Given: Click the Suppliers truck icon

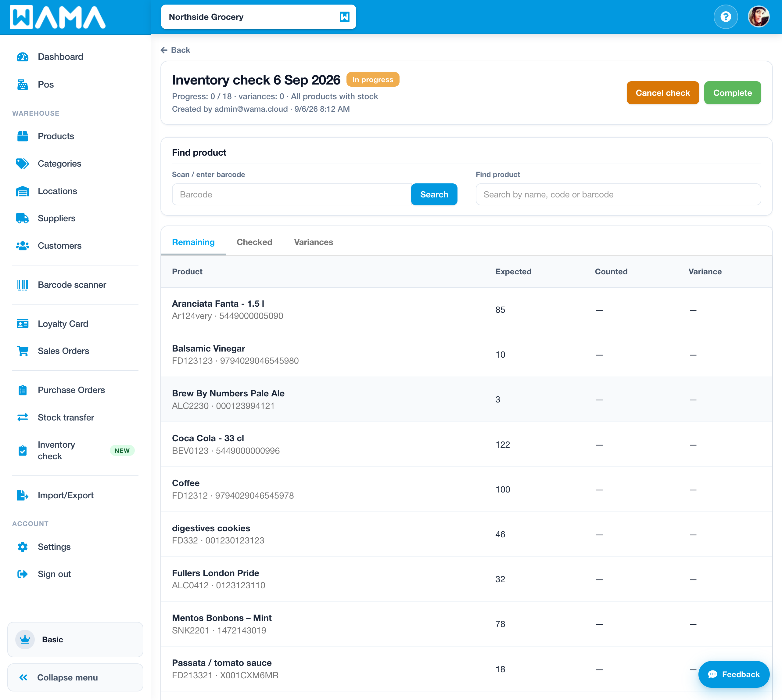Looking at the screenshot, I should tap(23, 218).
